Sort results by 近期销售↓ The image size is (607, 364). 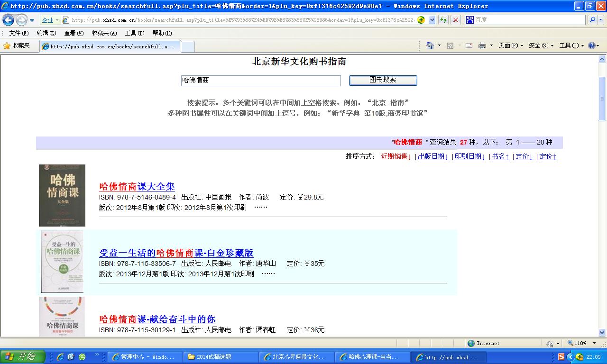click(x=396, y=156)
